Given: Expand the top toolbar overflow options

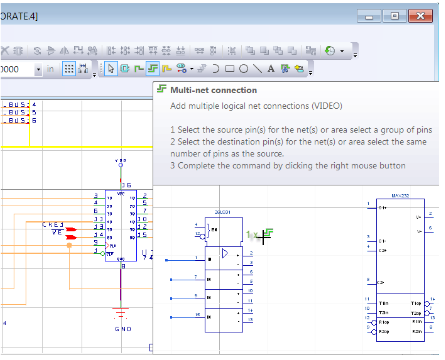Looking at the screenshot, I should pyautogui.click(x=355, y=55).
